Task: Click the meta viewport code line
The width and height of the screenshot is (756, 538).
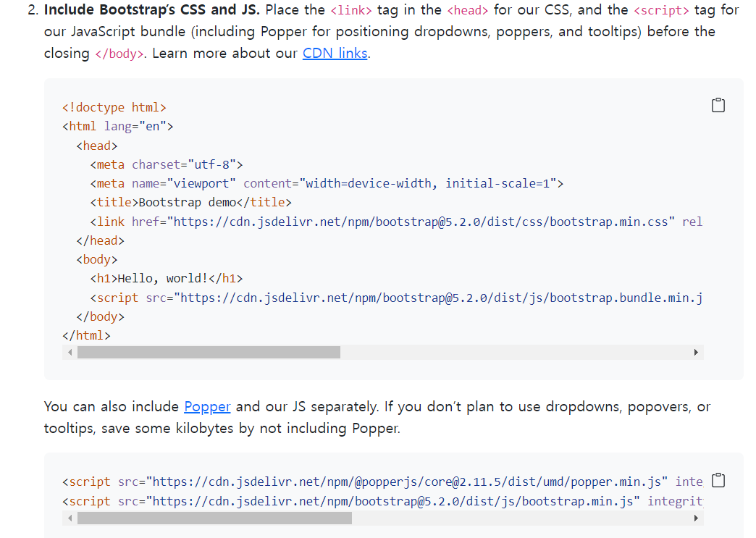Action: point(327,184)
